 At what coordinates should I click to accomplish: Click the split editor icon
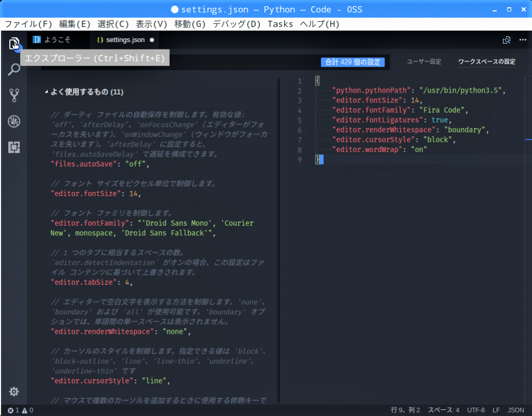(x=507, y=40)
